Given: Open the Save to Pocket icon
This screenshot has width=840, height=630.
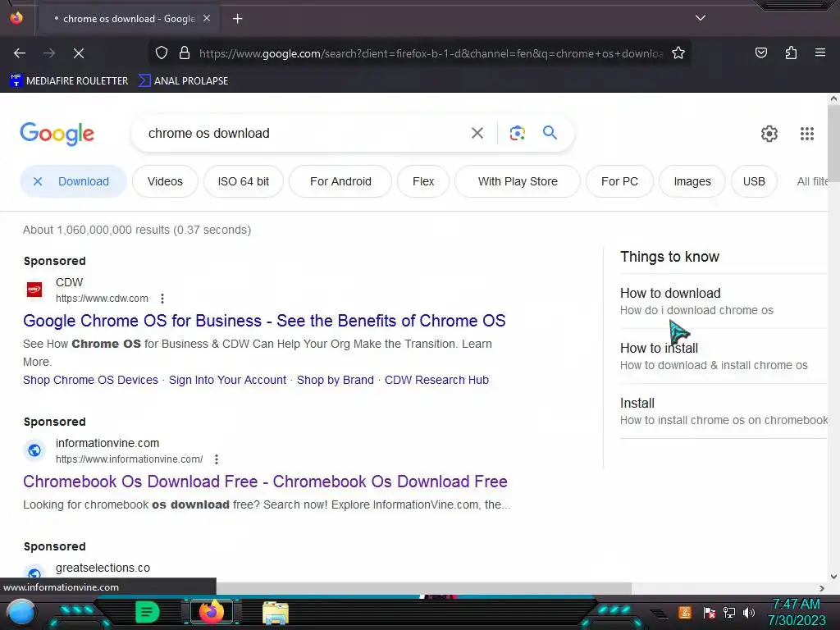Looking at the screenshot, I should pos(760,52).
